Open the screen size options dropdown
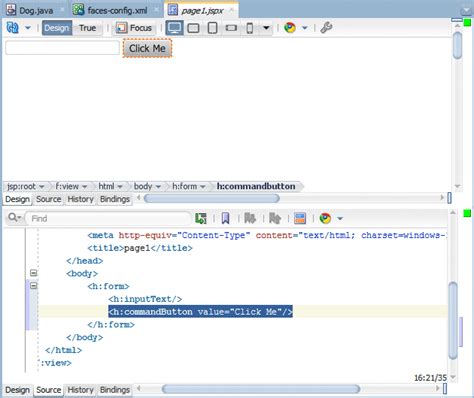This screenshot has width=474, height=398. click(x=266, y=28)
